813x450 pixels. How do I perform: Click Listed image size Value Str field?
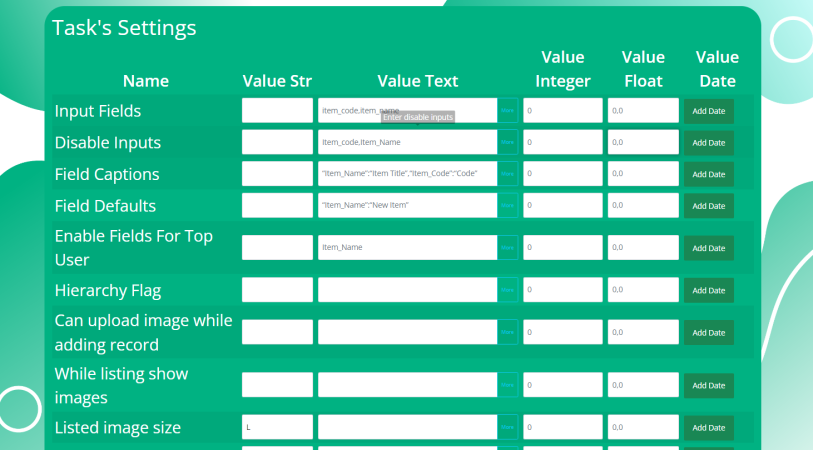pyautogui.click(x=277, y=428)
